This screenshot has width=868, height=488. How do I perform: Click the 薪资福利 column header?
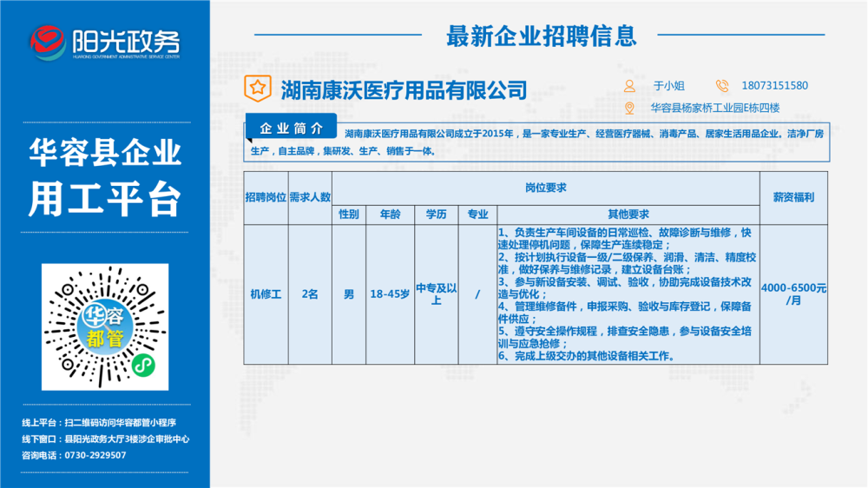794,198
